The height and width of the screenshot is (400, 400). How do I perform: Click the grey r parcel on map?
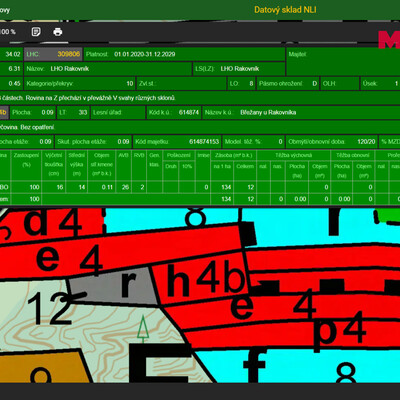113,286
